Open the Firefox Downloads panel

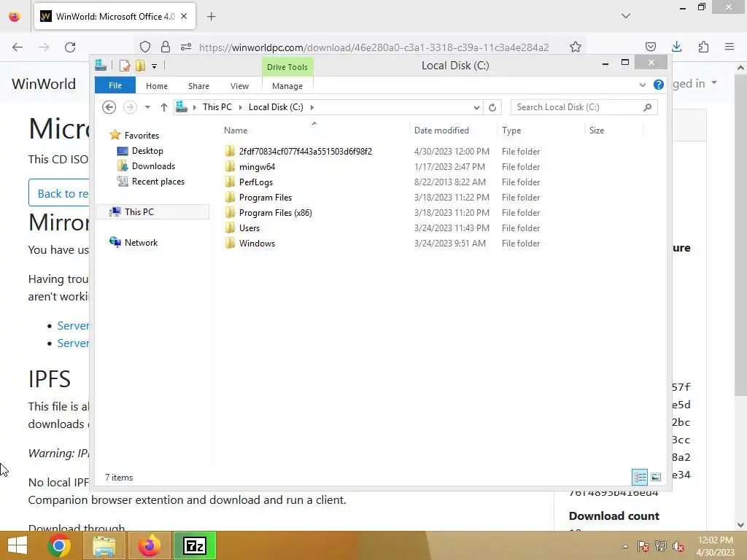[676, 47]
